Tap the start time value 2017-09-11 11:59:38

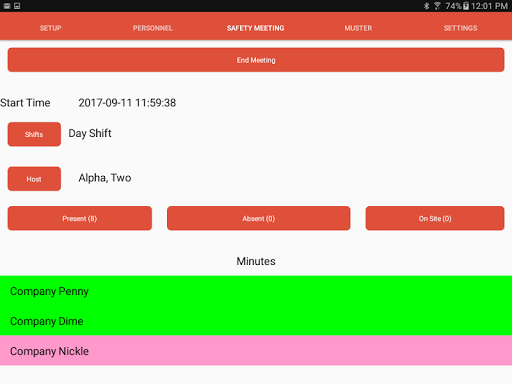point(127,103)
